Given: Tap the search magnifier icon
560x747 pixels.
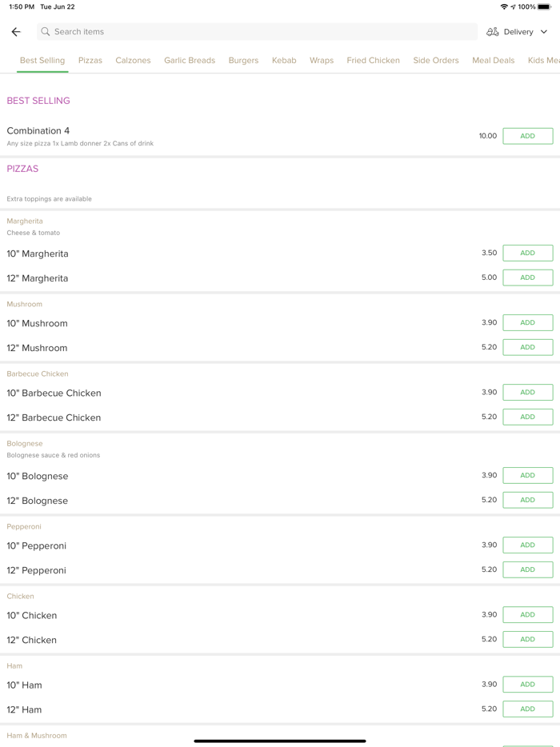Looking at the screenshot, I should pos(46,32).
